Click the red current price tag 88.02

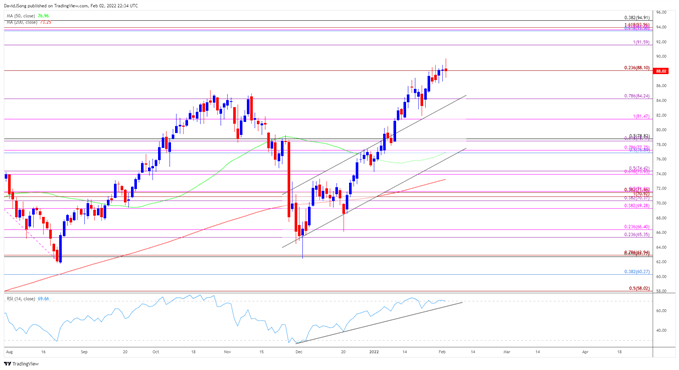pos(661,71)
